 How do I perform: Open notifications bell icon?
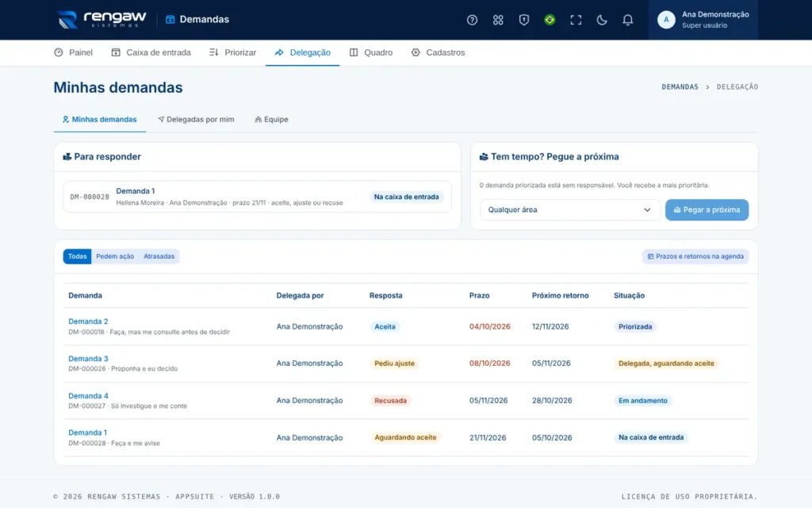tap(627, 20)
